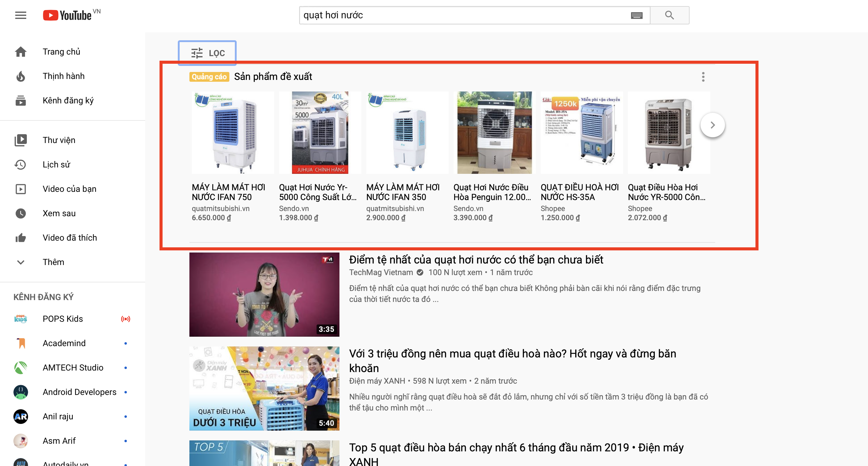Click the Thịnh hành flame icon
The width and height of the screenshot is (868, 466).
tap(20, 76)
